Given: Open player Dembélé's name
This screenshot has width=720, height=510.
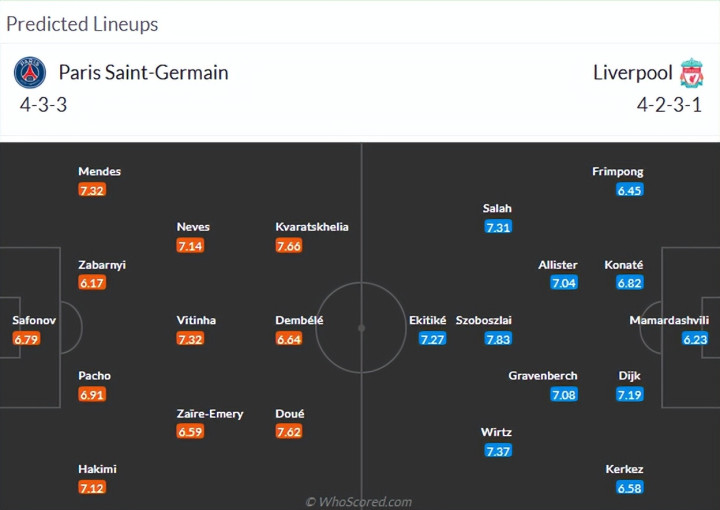Looking at the screenshot, I should [x=299, y=321].
